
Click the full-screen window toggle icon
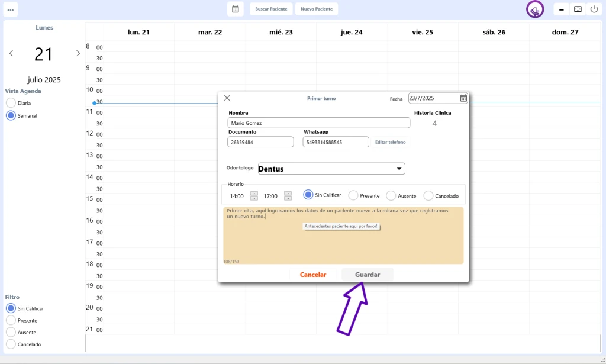click(578, 9)
